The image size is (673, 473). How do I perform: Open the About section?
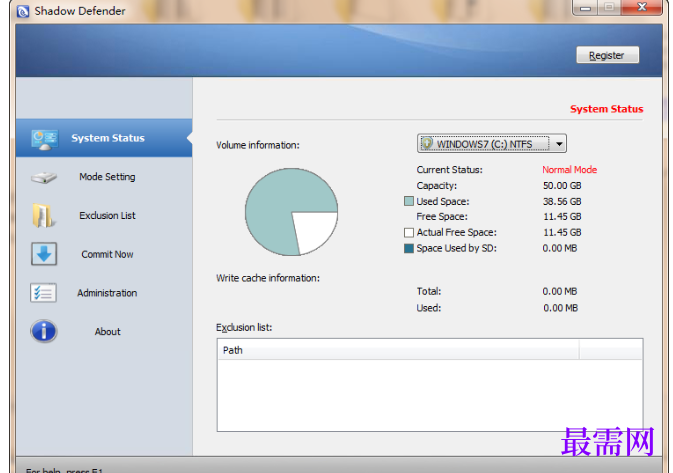[104, 331]
